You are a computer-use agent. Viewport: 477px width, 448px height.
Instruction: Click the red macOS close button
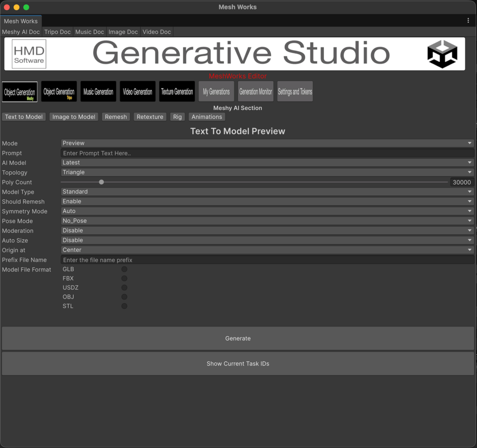[7, 7]
